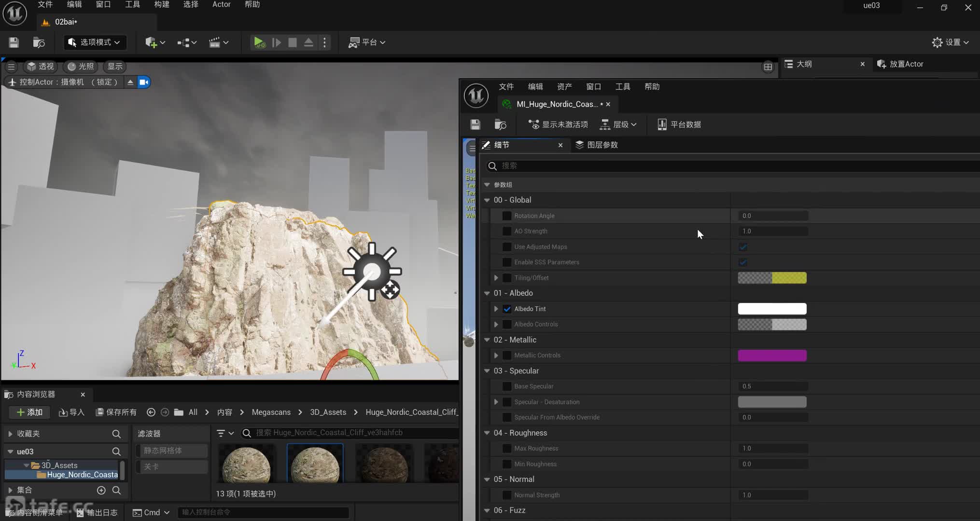Toggle the Use Adjusted Maps override checkbox

(507, 247)
